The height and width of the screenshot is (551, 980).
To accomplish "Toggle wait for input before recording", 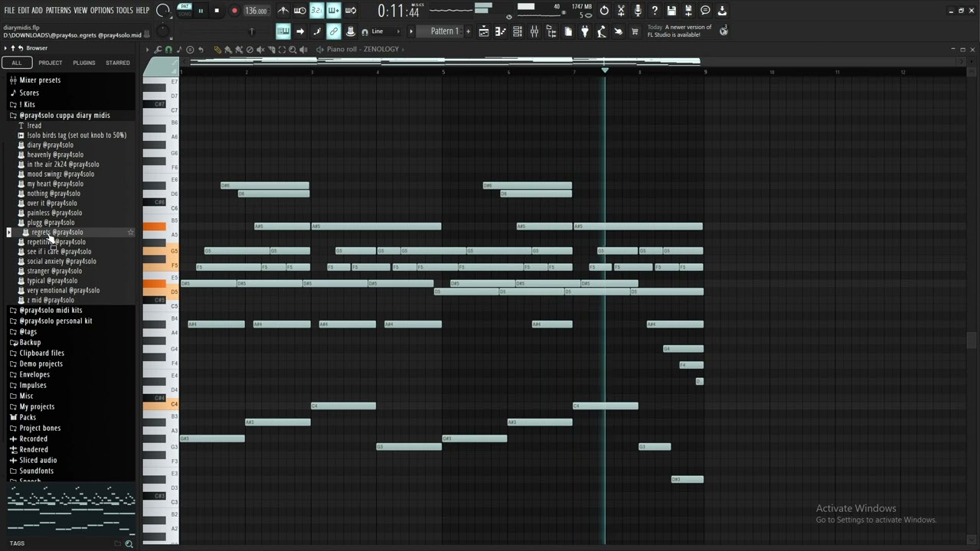I will [x=299, y=11].
